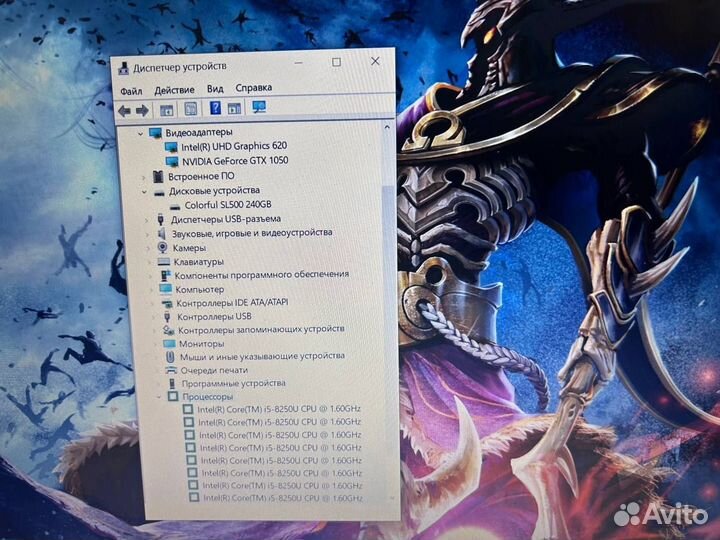Click the printer icon beside Очереди печати
The image size is (720, 540).
(171, 370)
